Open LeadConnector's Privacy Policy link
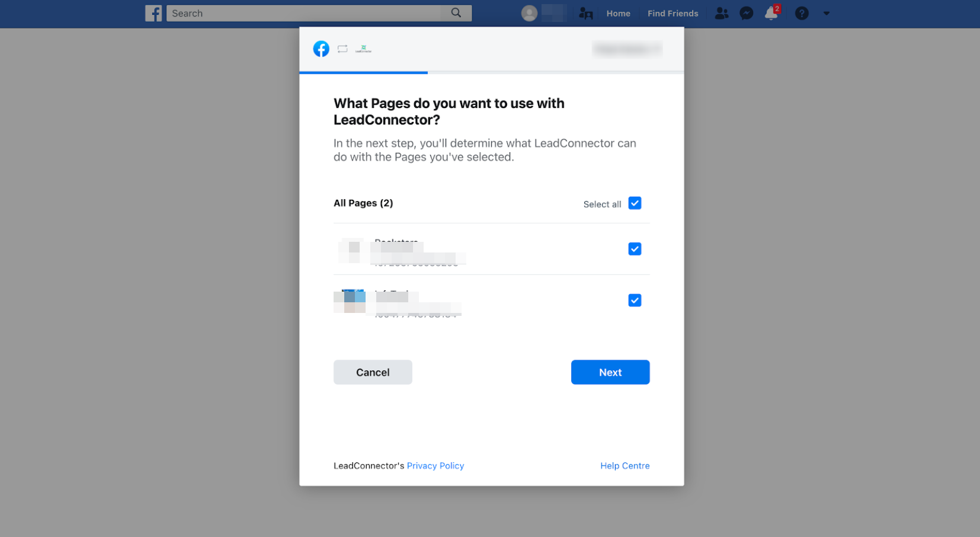The width and height of the screenshot is (980, 537). [x=435, y=466]
